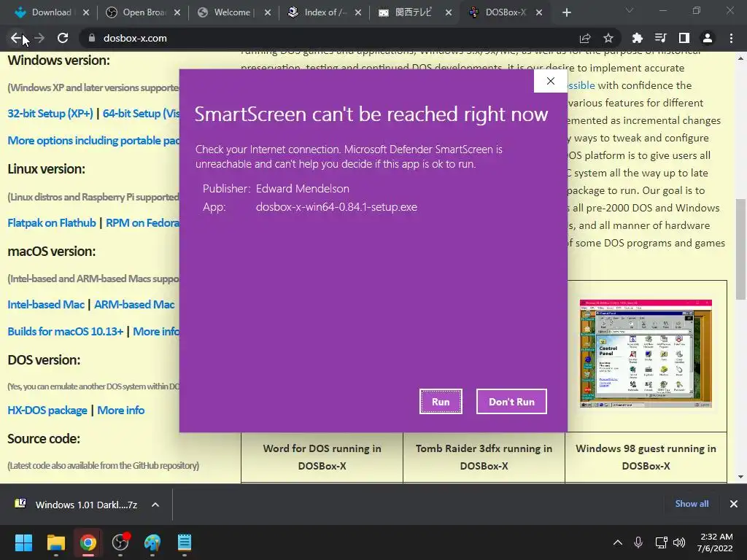Click network tray icon
The image size is (747, 560).
[661, 542]
